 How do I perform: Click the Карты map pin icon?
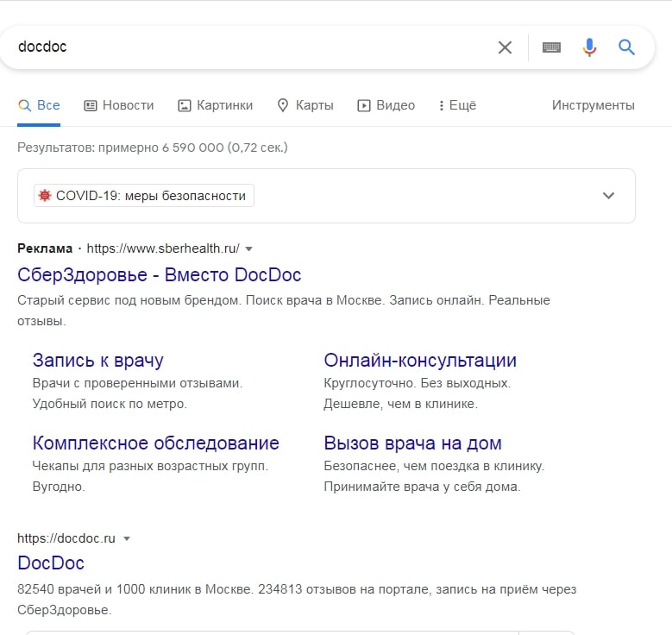pyautogui.click(x=283, y=105)
